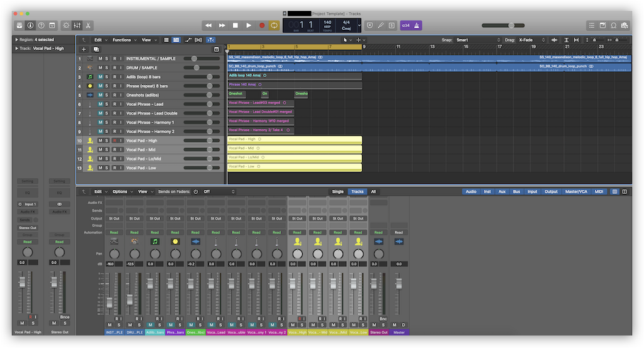This screenshot has height=348, width=644.
Task: Select the Oneshots (adlibs) track name
Action: click(x=142, y=95)
